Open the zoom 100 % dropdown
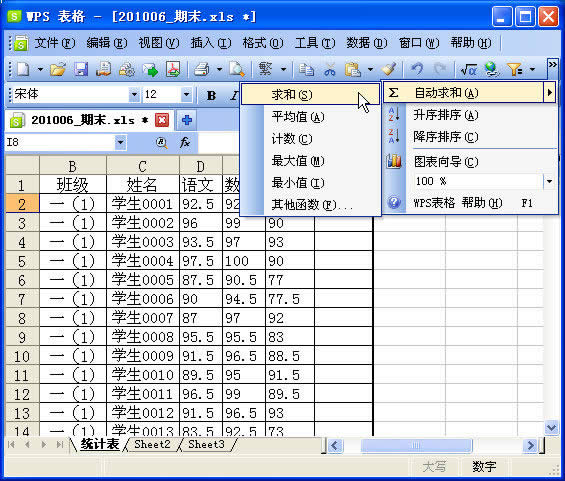This screenshot has height=481, width=565. pyautogui.click(x=549, y=181)
